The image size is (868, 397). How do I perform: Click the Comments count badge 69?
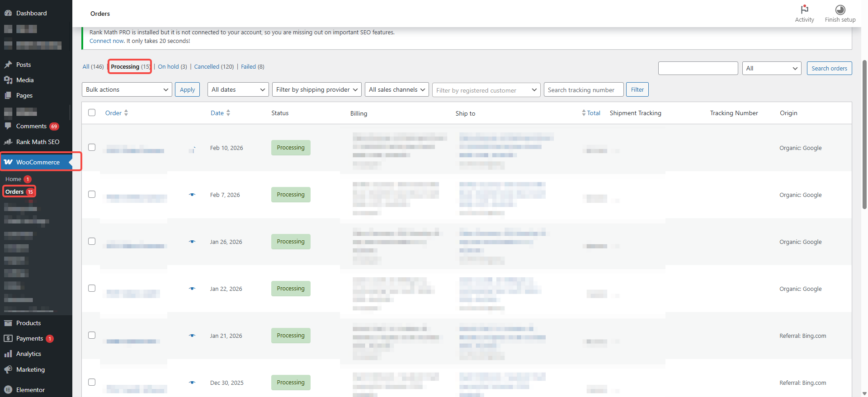[x=54, y=126]
